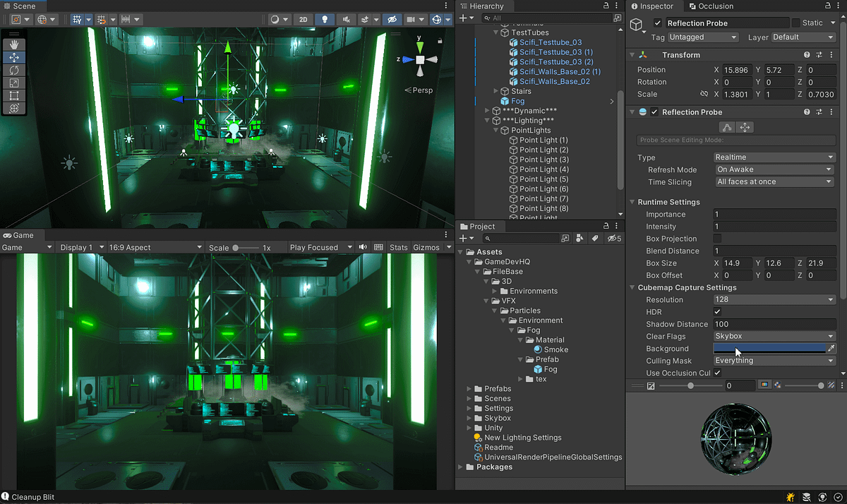Image resolution: width=847 pixels, height=504 pixels.
Task: Toggle Box Projection in Runtime Settings
Action: 718,239
